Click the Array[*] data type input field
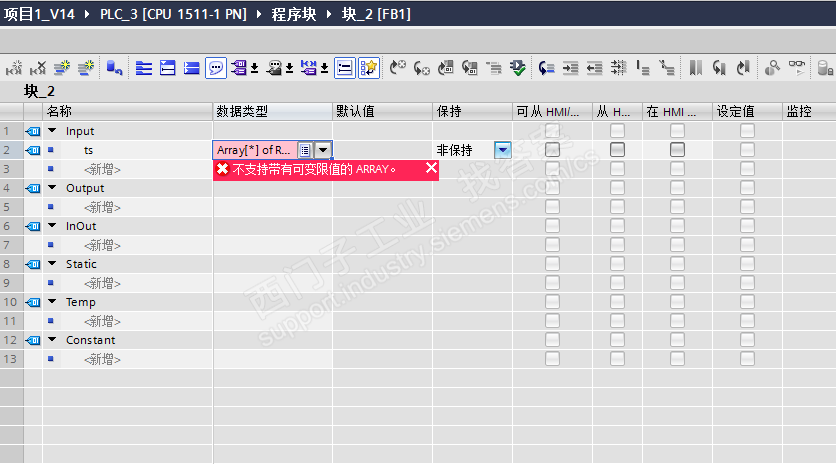The image size is (836, 464). (255, 150)
